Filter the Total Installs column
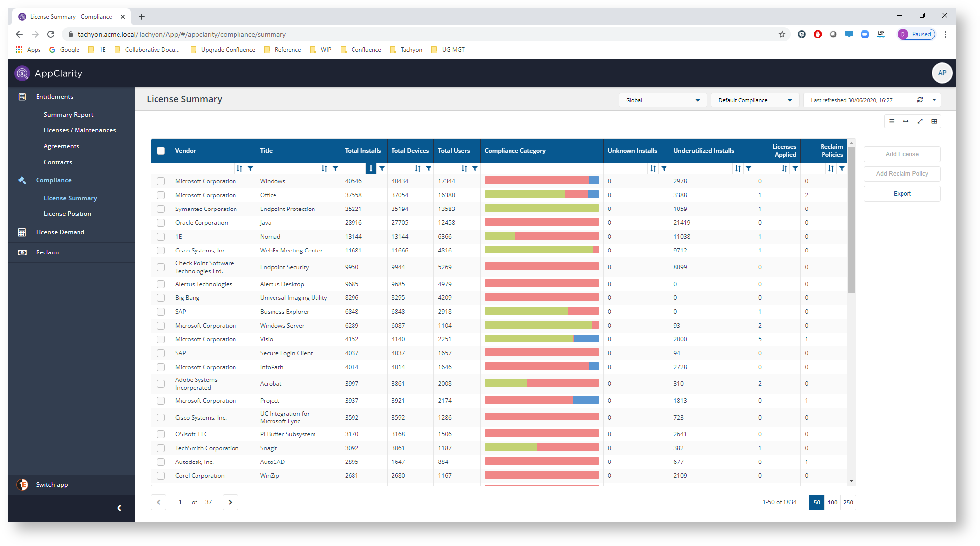 point(382,168)
